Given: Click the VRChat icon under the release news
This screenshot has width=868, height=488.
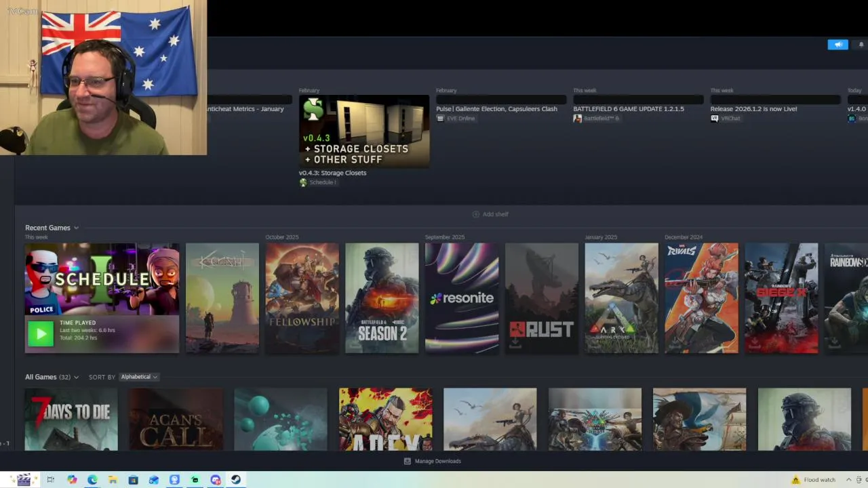Looking at the screenshot, I should [714, 118].
